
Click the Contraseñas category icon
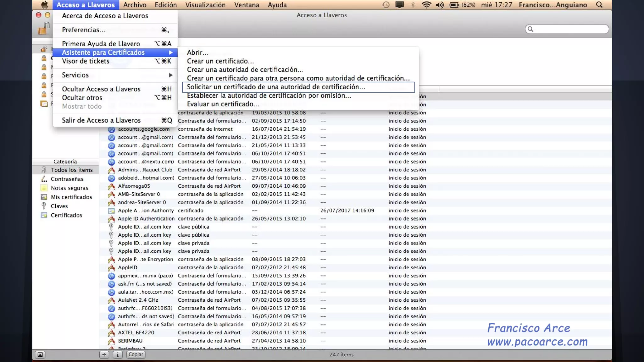44,179
